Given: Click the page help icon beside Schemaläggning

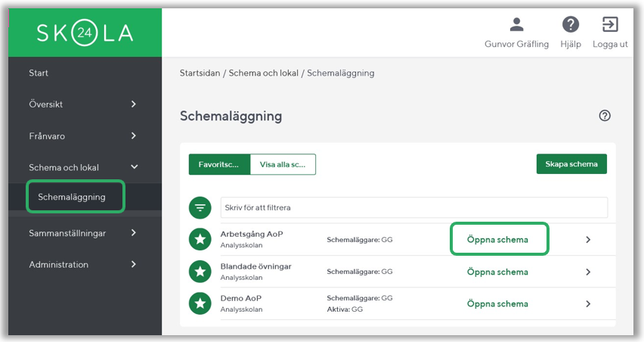Looking at the screenshot, I should [604, 116].
